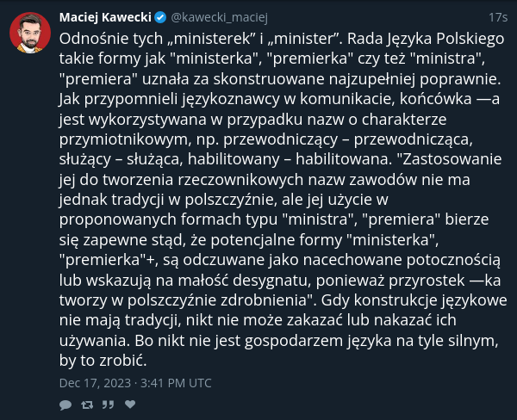Click the word językoznawcy in the tweet body

[231, 99]
